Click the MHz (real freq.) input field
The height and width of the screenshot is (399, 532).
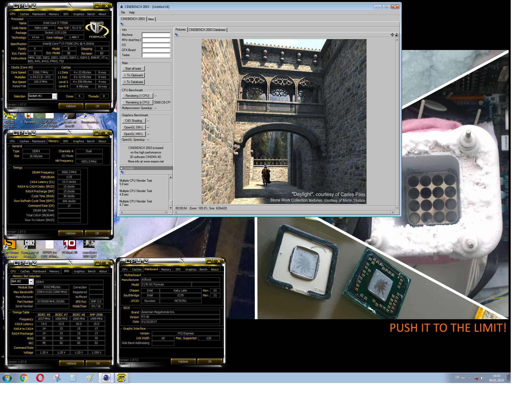pyautogui.click(x=156, y=40)
